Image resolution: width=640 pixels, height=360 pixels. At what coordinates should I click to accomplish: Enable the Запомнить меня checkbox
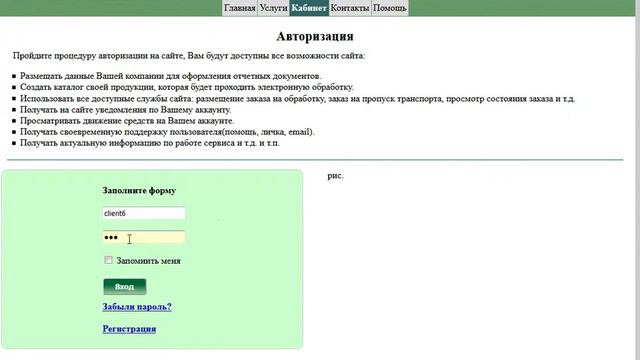[x=108, y=260]
